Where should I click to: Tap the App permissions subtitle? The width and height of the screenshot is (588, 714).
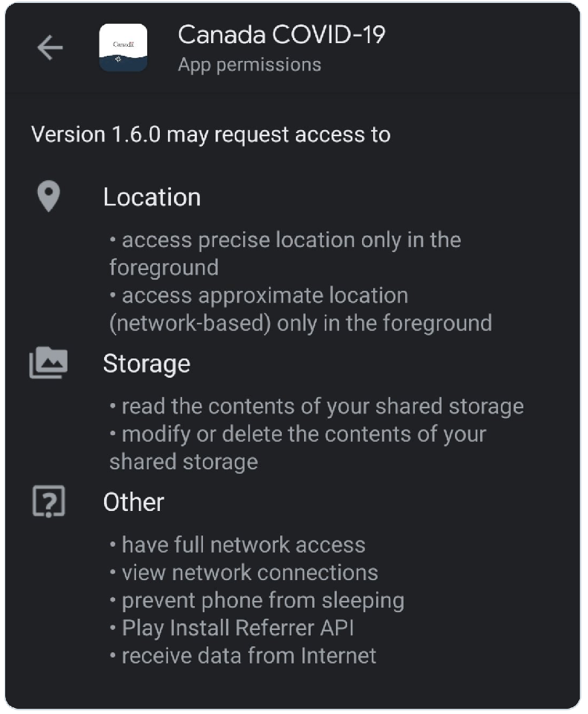[x=250, y=65]
